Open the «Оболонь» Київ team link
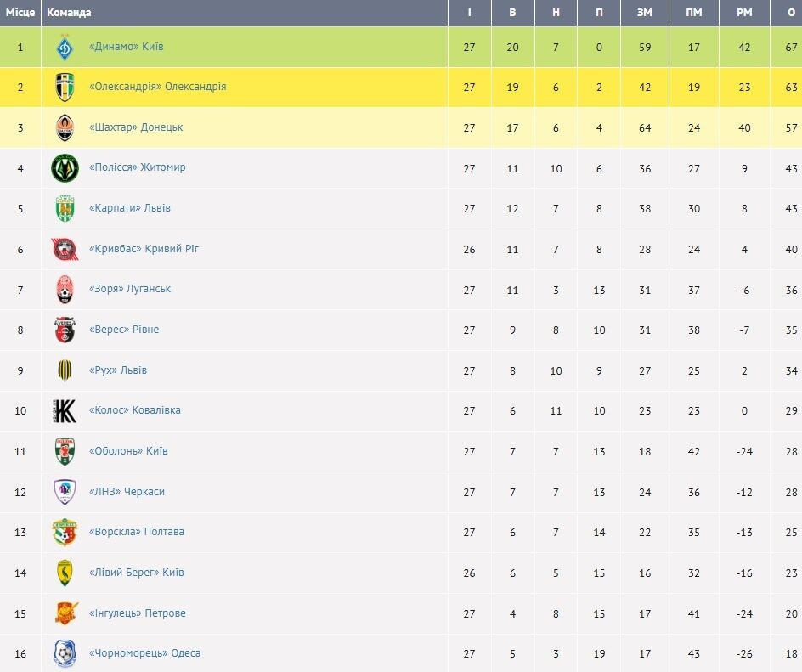This screenshot has height=672, width=802. [128, 451]
